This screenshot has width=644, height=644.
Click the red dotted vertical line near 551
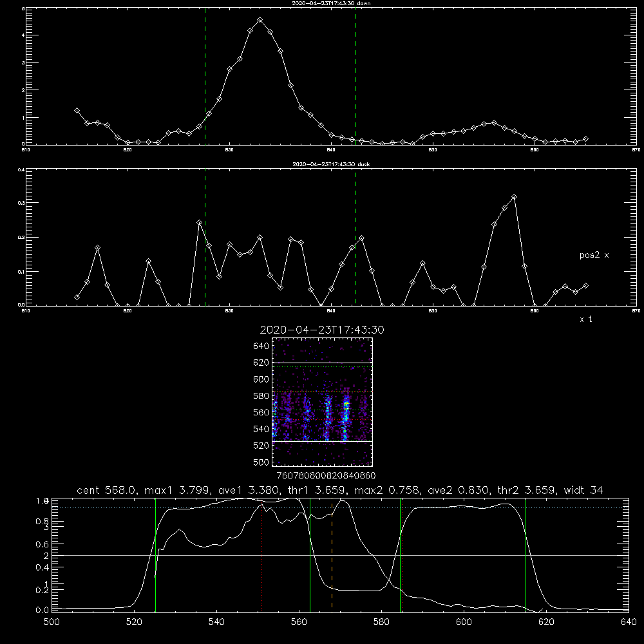pos(262,554)
